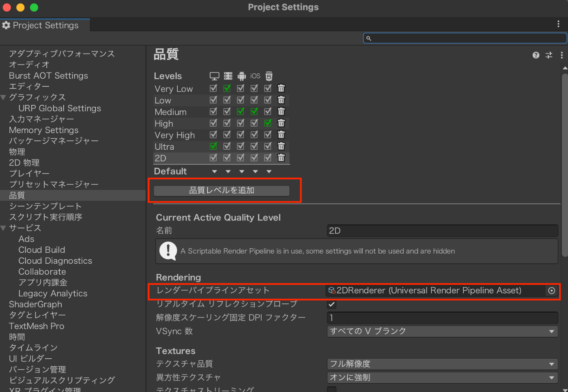The height and width of the screenshot is (392, 568).
Task: Click the 2DRenderer asset icon
Action: [332, 291]
